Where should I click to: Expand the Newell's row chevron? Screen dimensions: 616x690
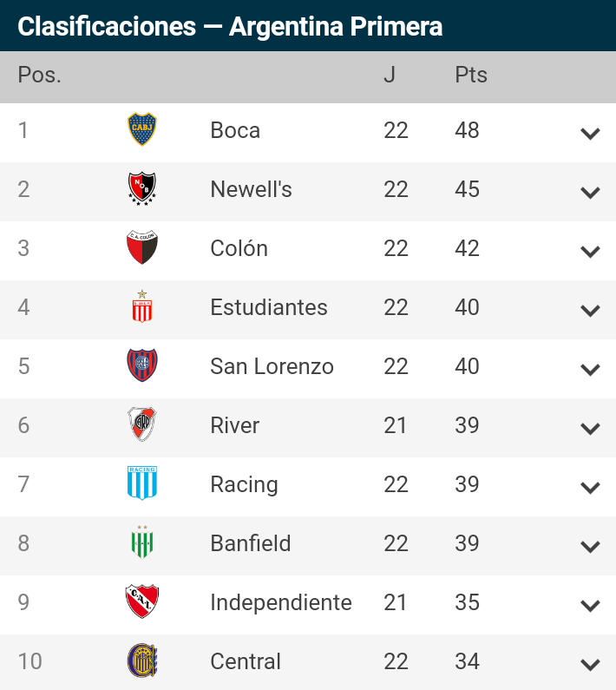point(590,193)
